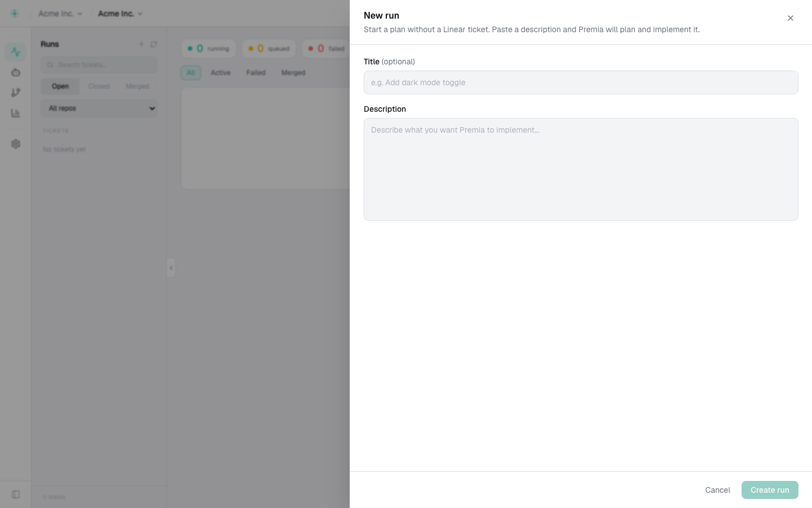Close the New run panel
812x508 pixels.
tap(790, 18)
